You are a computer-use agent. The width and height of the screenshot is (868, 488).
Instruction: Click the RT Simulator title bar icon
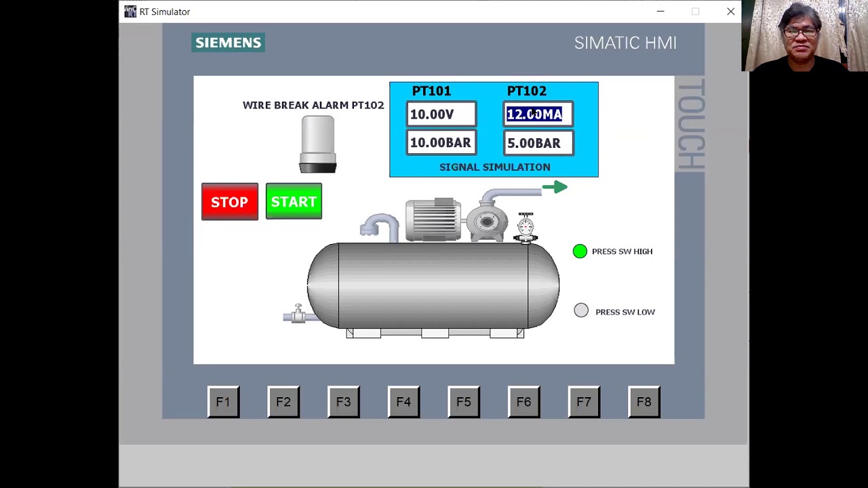tap(130, 12)
